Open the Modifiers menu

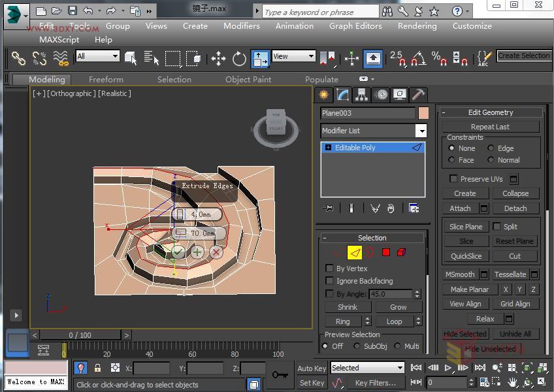pos(241,26)
